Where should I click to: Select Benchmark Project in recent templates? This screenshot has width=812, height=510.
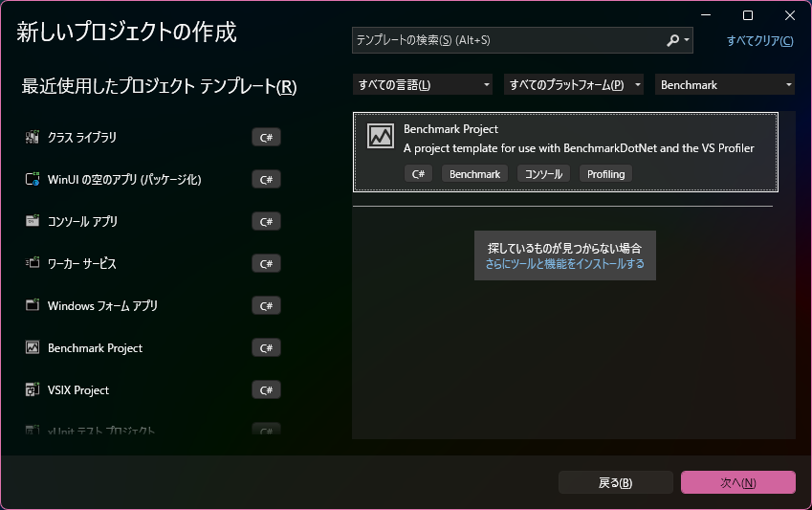(153, 347)
